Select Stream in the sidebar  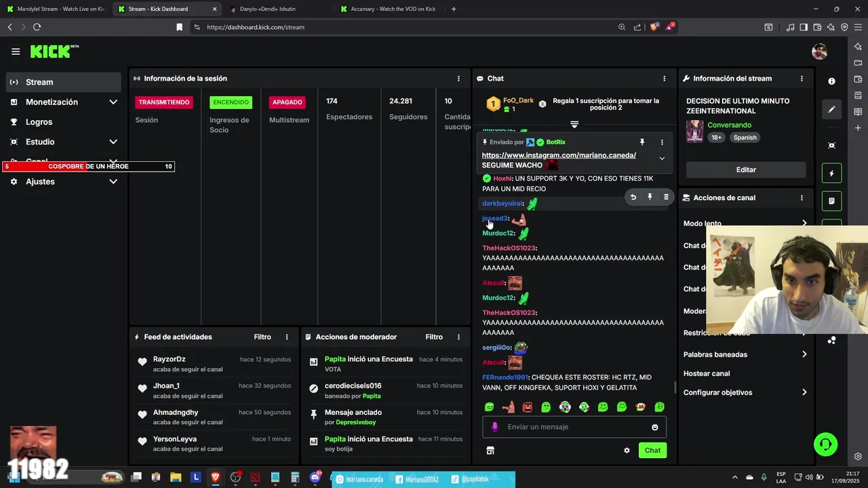64,82
